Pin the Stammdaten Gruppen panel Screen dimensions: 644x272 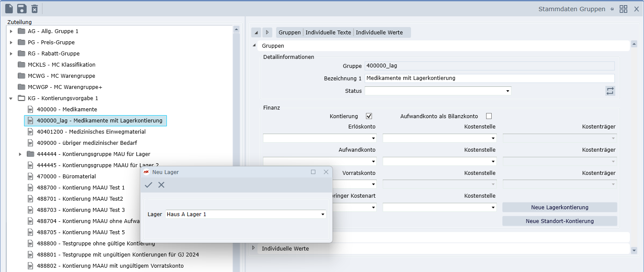coord(612,9)
